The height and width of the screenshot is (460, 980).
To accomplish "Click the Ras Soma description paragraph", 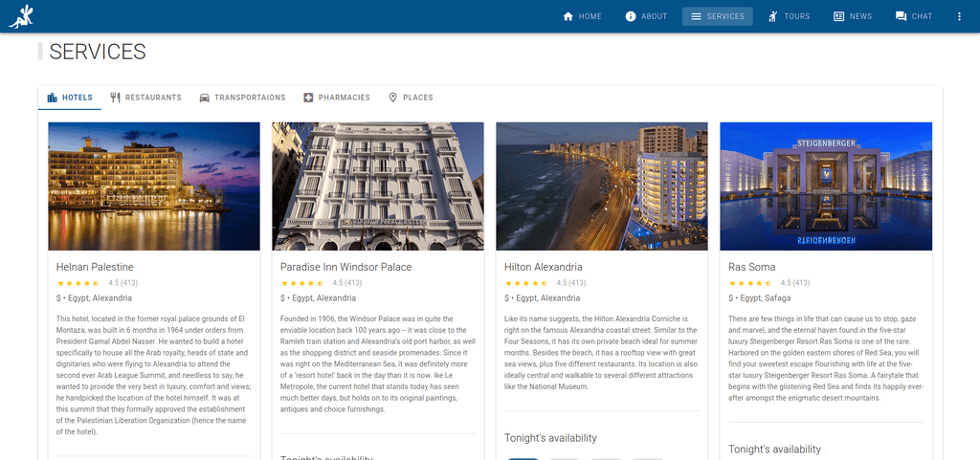I will tap(826, 359).
